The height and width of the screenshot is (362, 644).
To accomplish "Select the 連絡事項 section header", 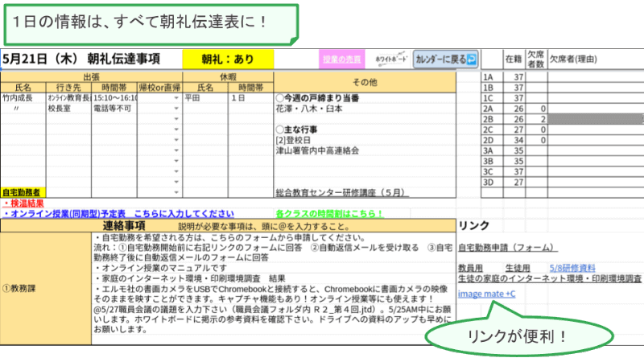I will pos(228,225).
